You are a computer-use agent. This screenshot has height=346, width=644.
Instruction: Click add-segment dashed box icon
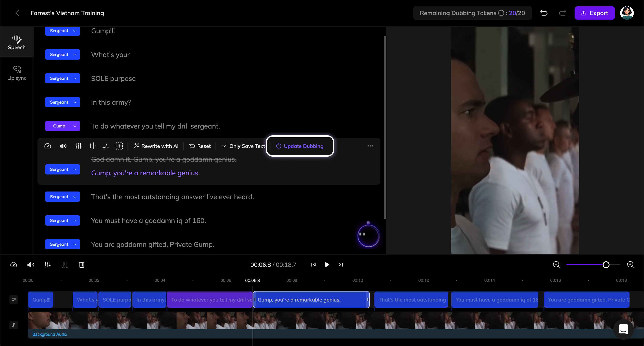pos(119,146)
